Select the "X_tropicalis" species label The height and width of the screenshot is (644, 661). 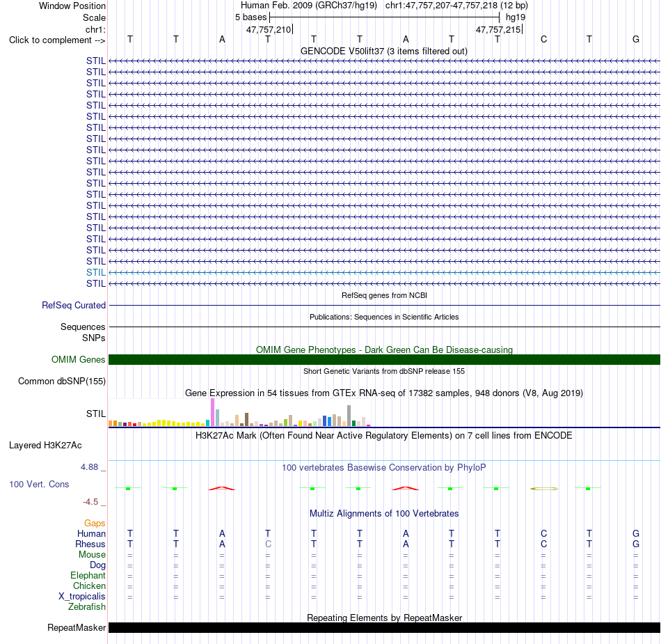point(82,597)
